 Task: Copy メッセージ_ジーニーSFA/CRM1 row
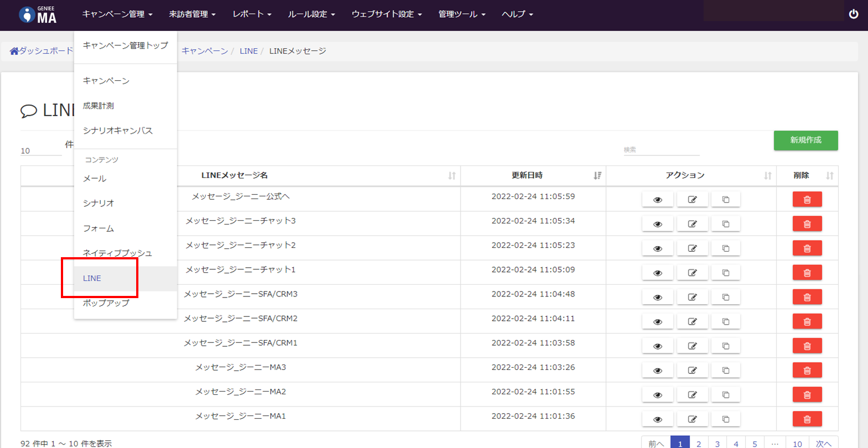726,346
